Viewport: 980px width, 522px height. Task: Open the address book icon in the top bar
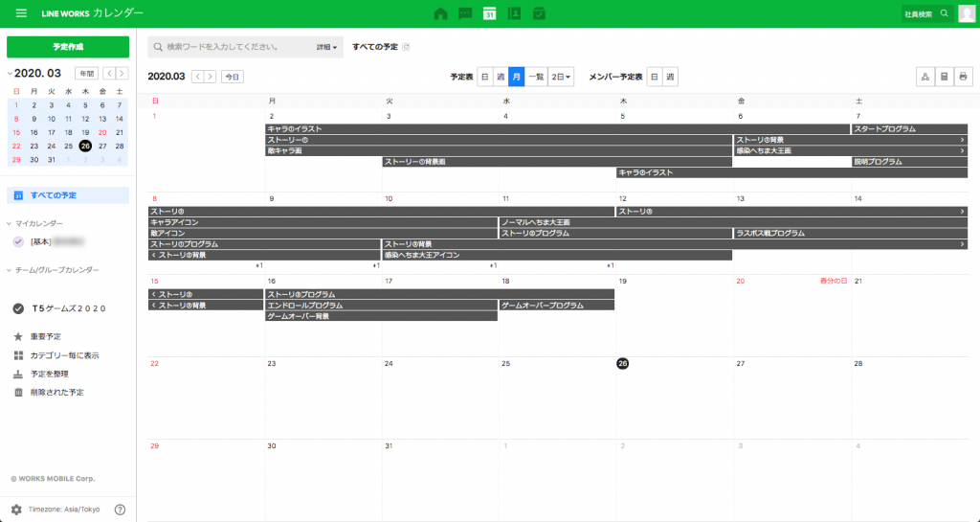[x=514, y=13]
